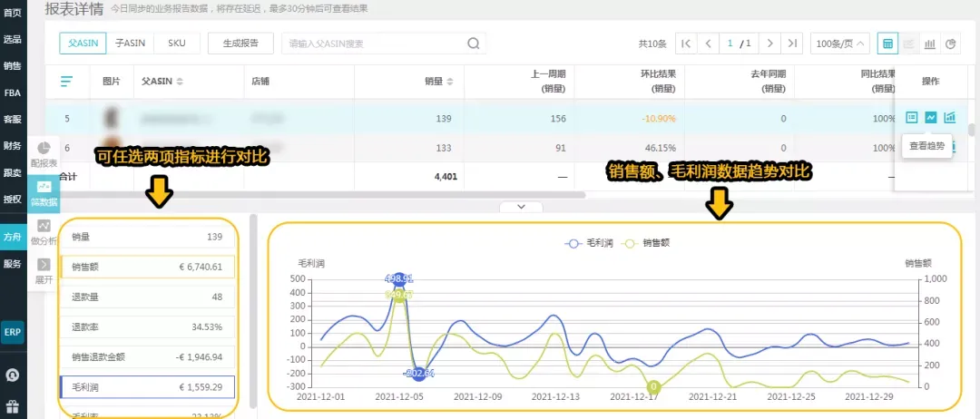This screenshot has height=419, width=980.
Task: Toggle 毛利润 series in chart legend
Action: (583, 244)
